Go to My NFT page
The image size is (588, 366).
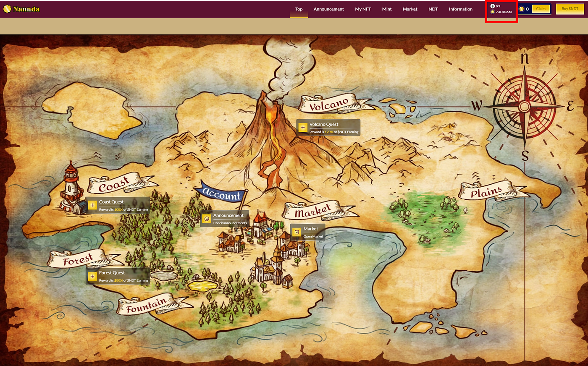tap(363, 9)
